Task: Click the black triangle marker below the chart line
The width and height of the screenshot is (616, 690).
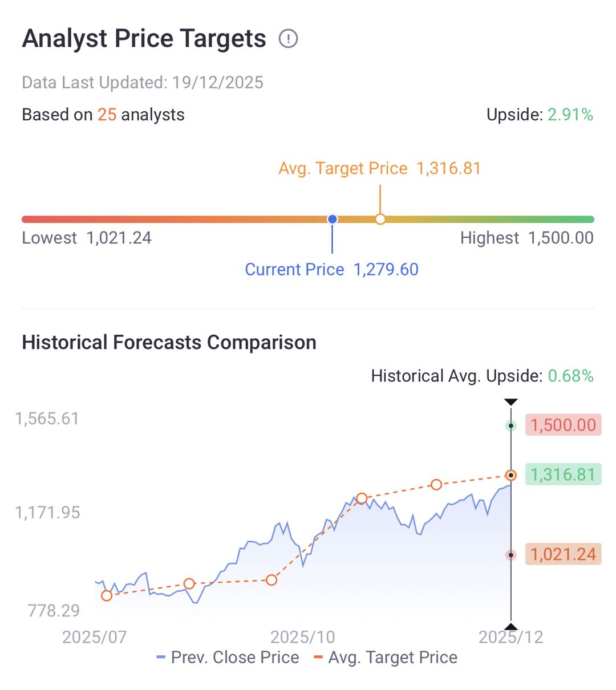Action: [511, 627]
